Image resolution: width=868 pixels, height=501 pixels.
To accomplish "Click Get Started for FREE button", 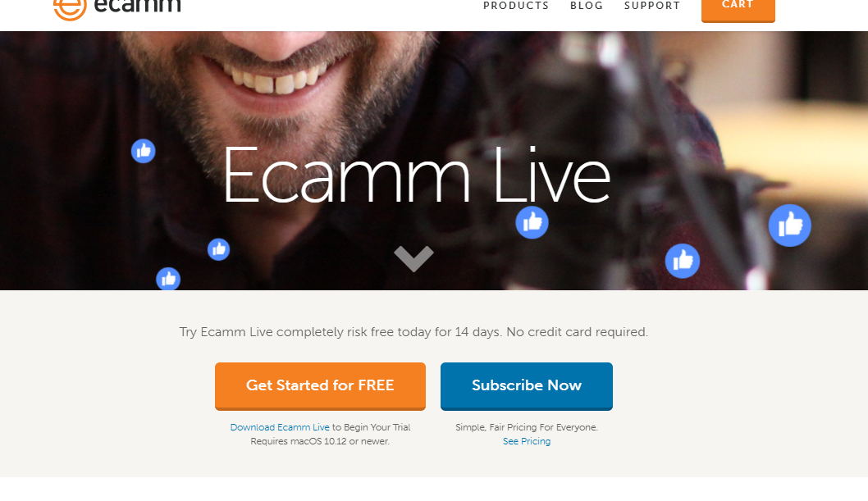I will pos(320,386).
